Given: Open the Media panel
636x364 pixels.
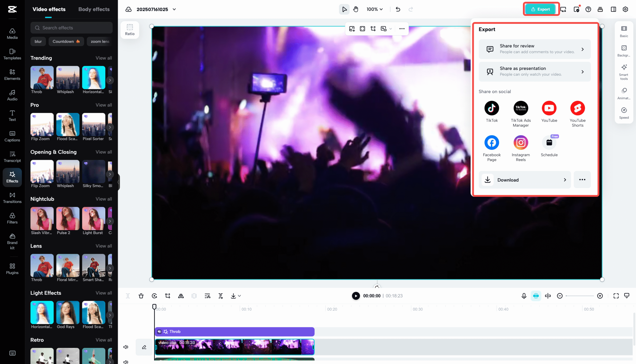Looking at the screenshot, I should pyautogui.click(x=12, y=34).
